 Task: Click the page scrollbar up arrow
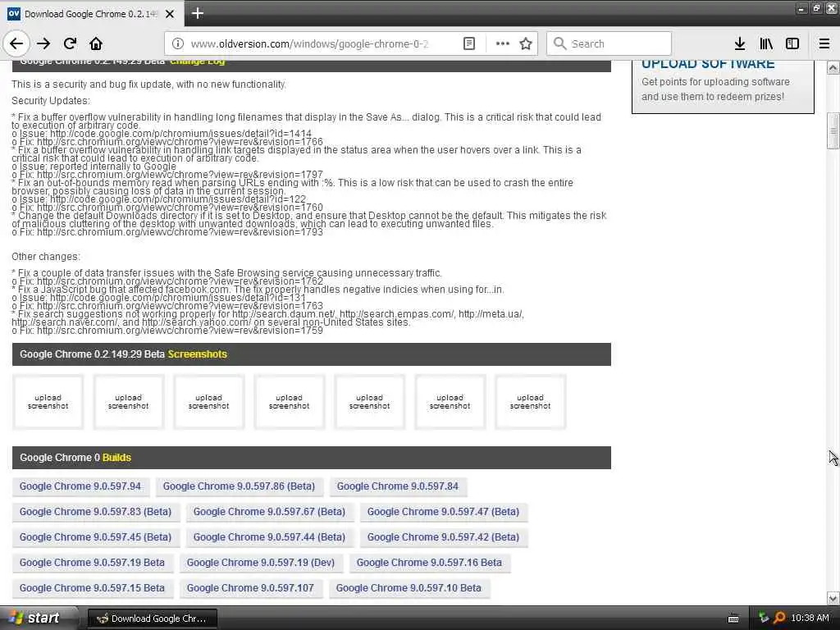coord(833,67)
